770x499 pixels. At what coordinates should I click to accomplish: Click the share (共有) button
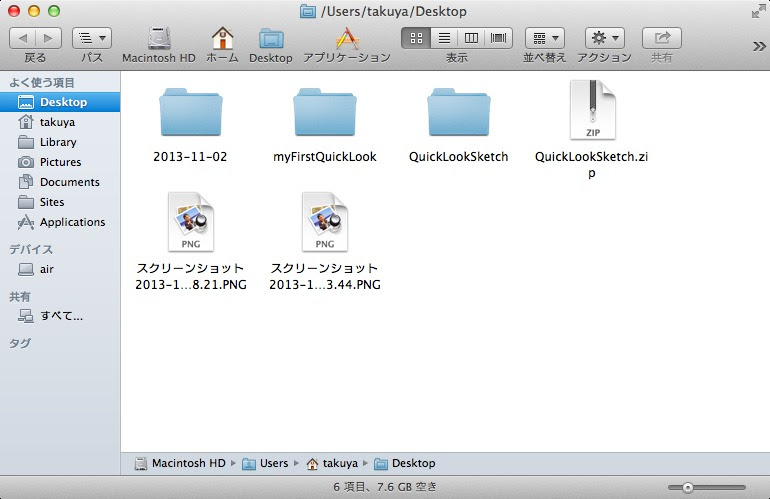(662, 38)
